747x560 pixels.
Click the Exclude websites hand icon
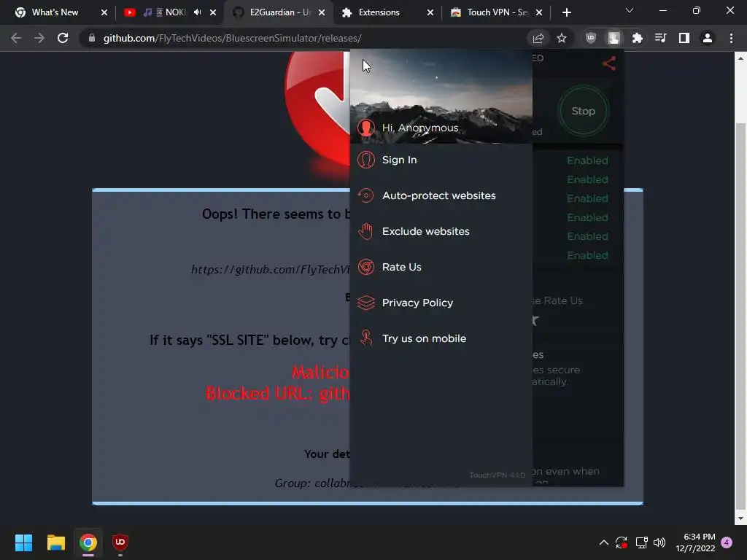pyautogui.click(x=366, y=231)
